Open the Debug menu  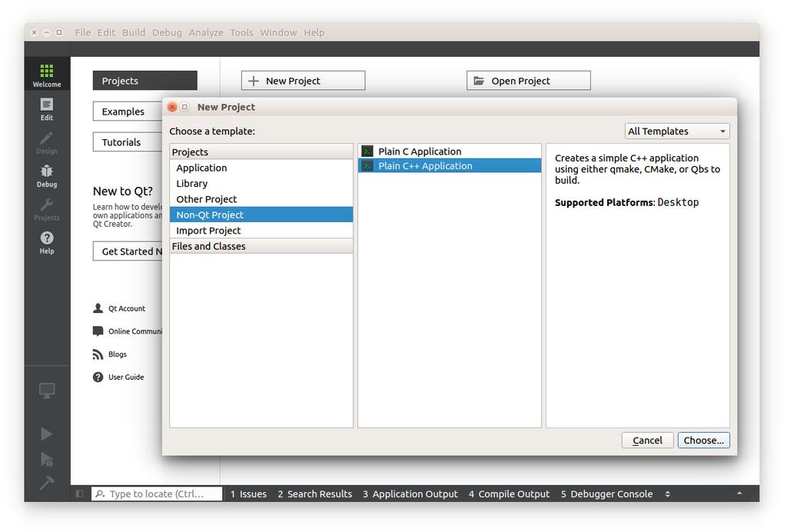[x=167, y=32]
